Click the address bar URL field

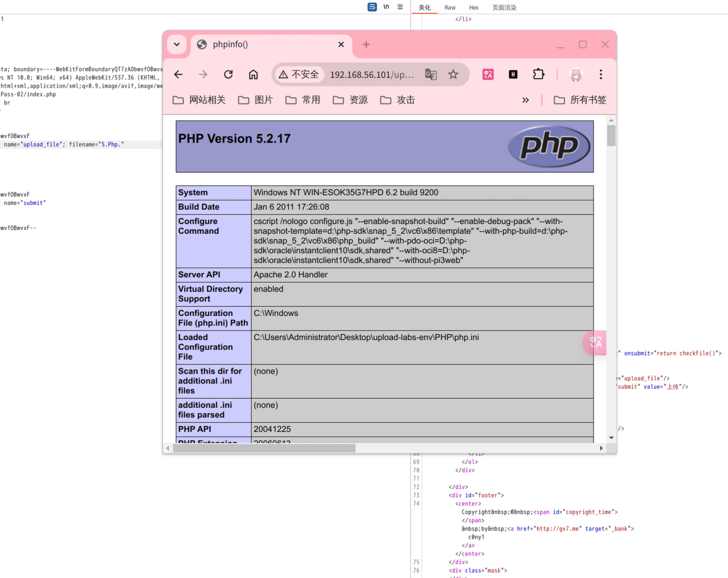click(371, 74)
